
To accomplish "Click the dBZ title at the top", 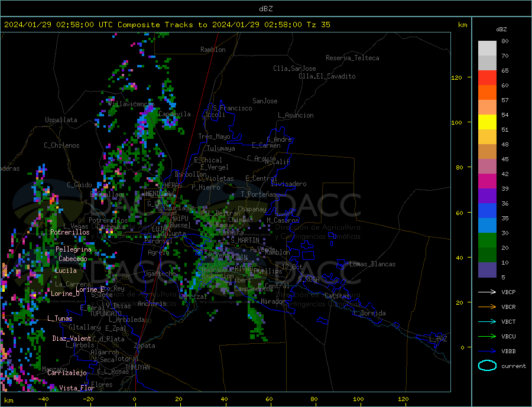I will click(x=265, y=9).
